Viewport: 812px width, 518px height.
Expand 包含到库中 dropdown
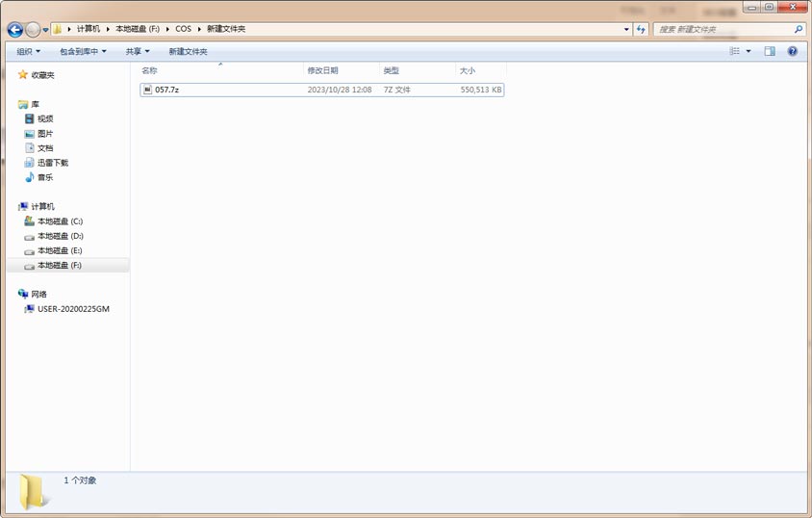coord(83,51)
